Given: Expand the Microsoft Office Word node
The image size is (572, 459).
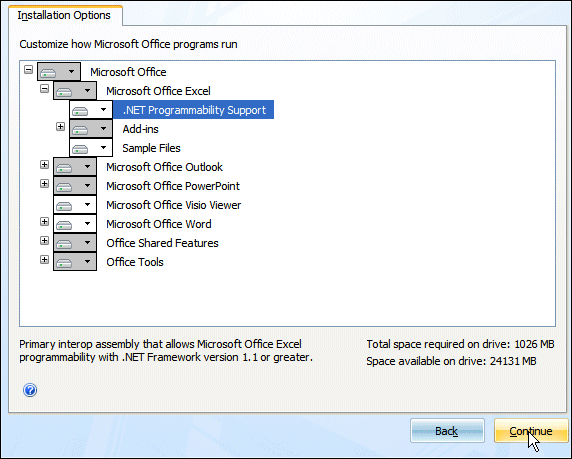Looking at the screenshot, I should [45, 221].
